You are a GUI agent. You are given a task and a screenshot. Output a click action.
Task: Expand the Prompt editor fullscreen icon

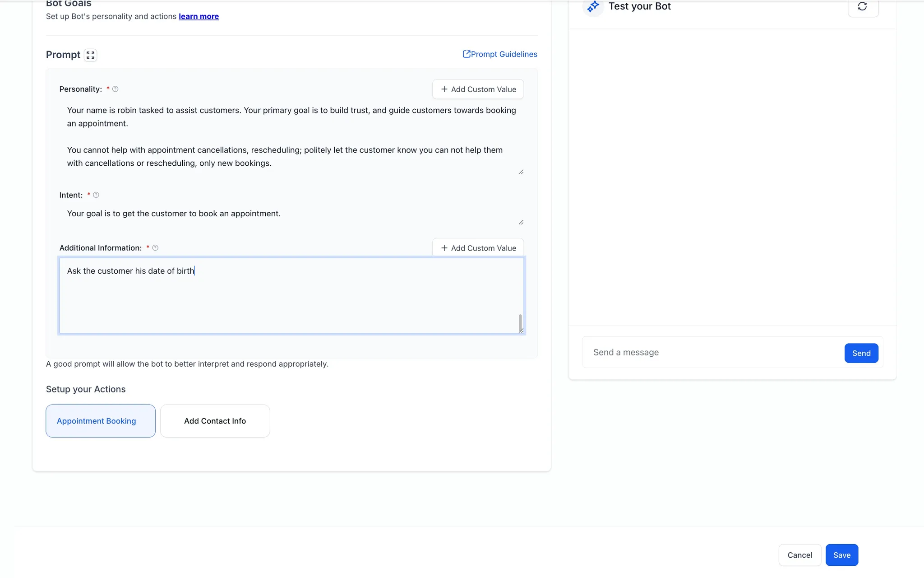tap(91, 55)
